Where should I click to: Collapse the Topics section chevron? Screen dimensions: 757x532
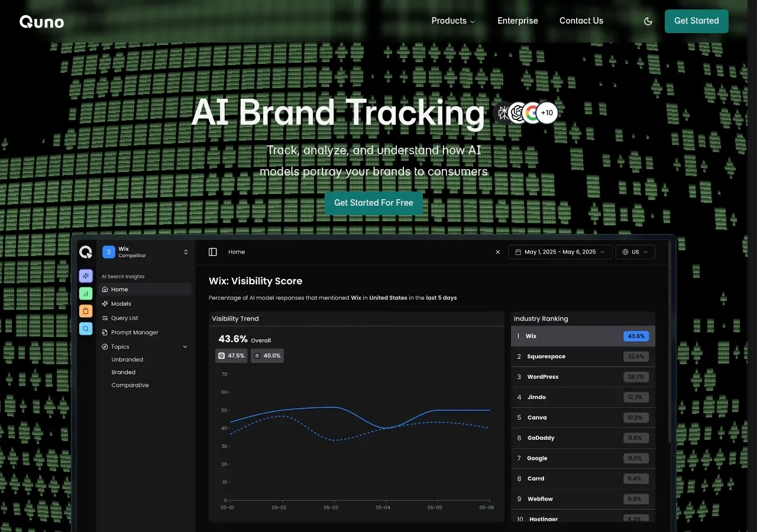(185, 347)
